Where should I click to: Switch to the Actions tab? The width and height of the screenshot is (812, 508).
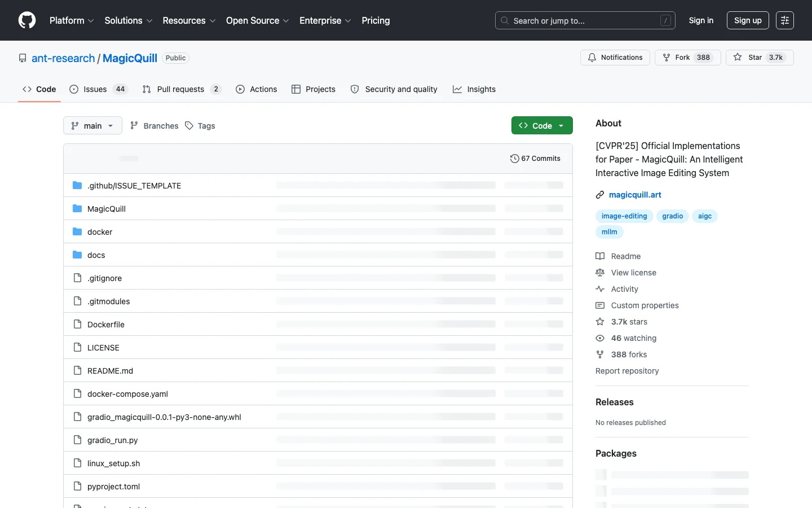(257, 89)
